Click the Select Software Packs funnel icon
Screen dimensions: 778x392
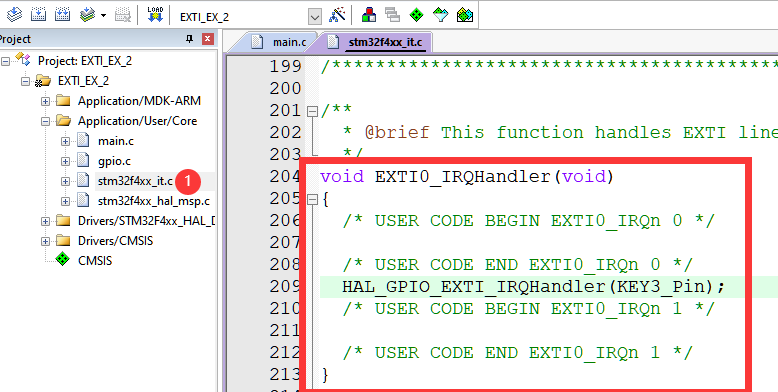pyautogui.click(x=440, y=15)
